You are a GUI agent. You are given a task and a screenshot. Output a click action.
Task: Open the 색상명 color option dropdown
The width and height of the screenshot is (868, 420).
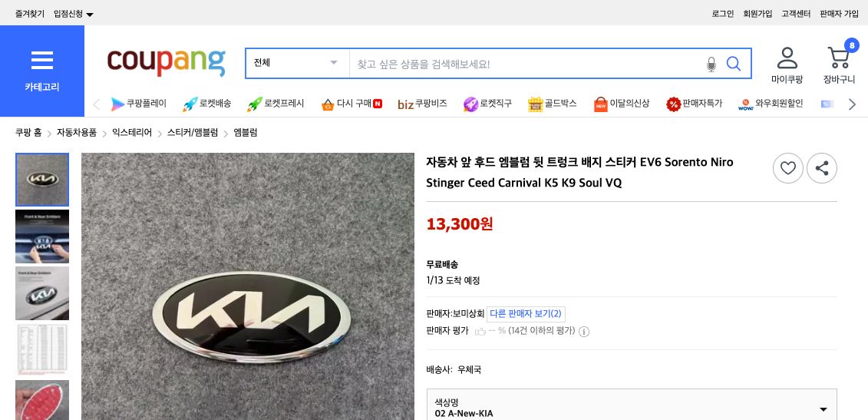[632, 407]
